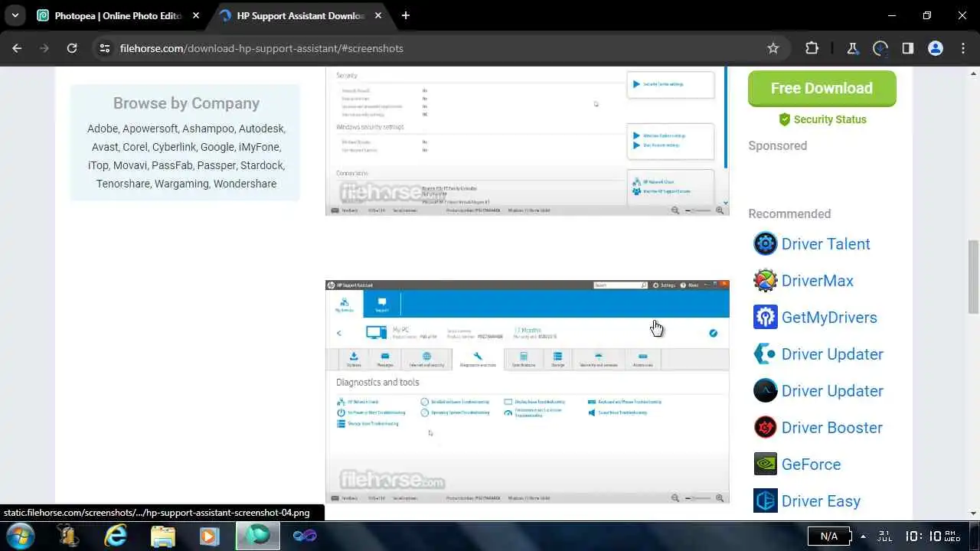The image size is (980, 551).
Task: Click the GeForce Nvidia icon
Action: [765, 465]
